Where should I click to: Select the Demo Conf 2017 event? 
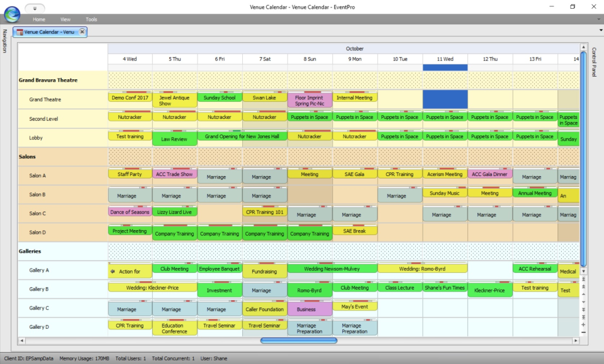point(130,97)
